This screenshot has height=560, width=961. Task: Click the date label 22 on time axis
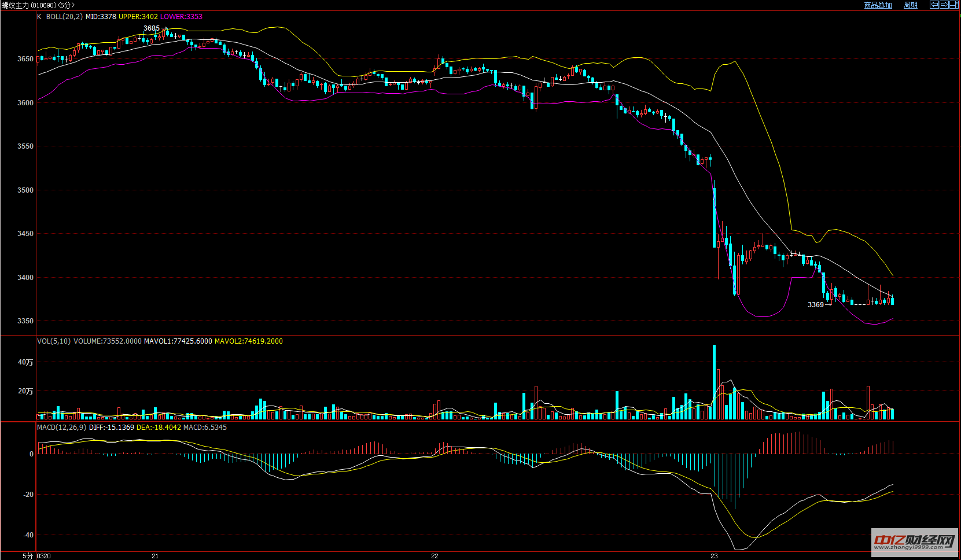[x=435, y=556]
